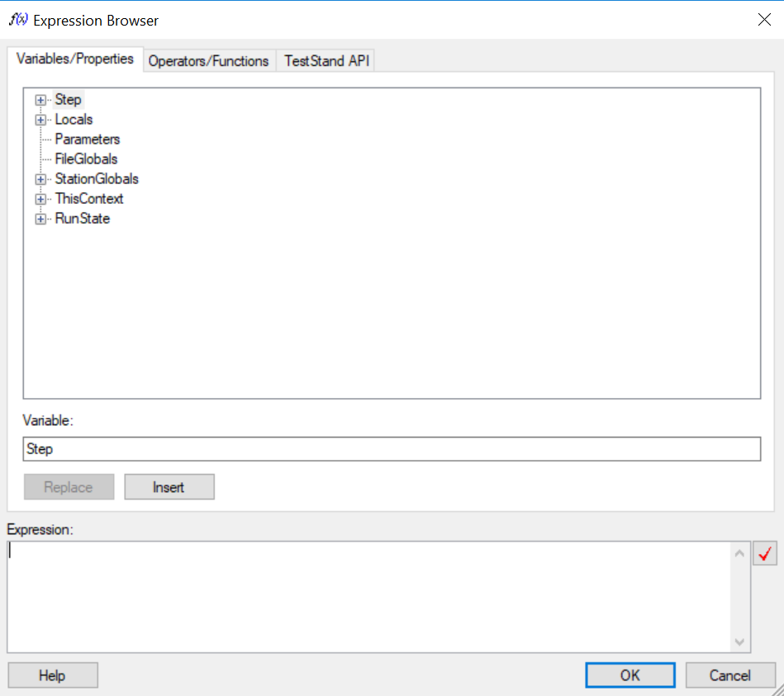Expand the RunState tree node

pyautogui.click(x=40, y=219)
